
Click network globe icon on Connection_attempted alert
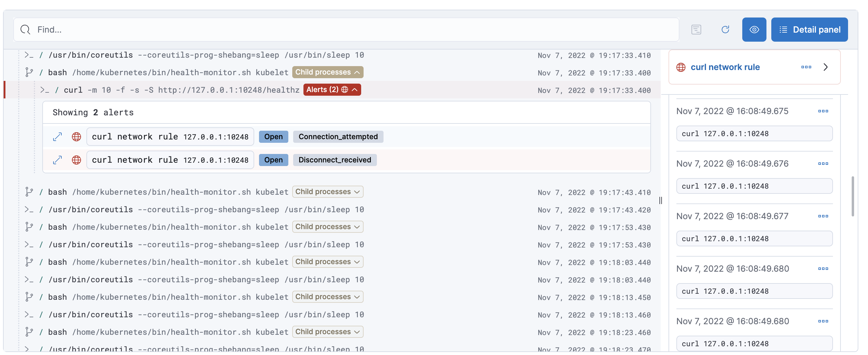point(76,137)
